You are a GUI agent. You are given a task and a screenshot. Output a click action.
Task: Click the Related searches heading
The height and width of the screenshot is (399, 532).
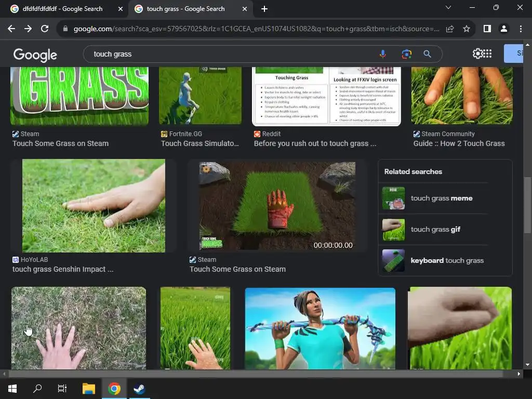point(413,171)
